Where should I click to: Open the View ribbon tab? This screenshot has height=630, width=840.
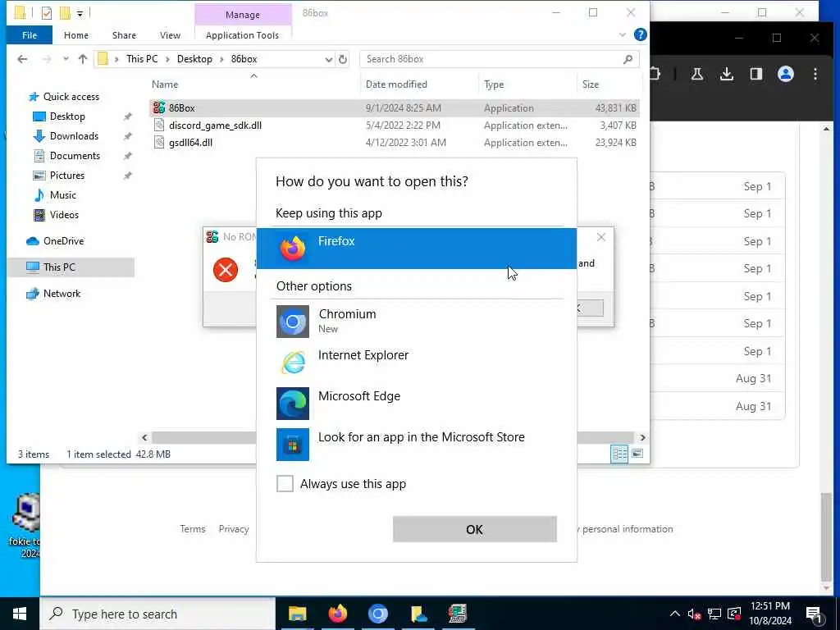[x=170, y=35]
